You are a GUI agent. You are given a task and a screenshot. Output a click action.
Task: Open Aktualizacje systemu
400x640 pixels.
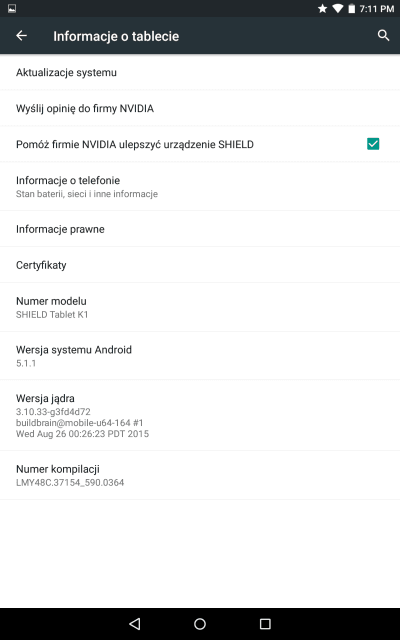200,72
